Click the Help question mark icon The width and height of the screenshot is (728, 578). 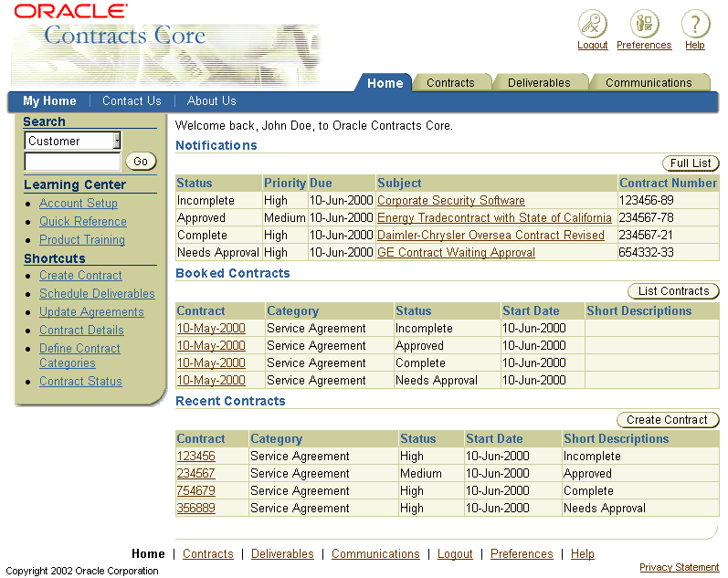(695, 24)
